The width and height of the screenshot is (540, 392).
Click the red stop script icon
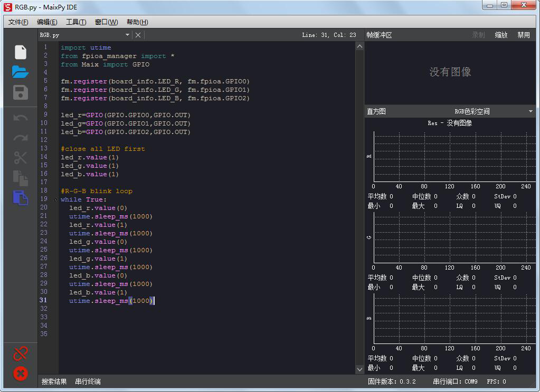pos(20,374)
